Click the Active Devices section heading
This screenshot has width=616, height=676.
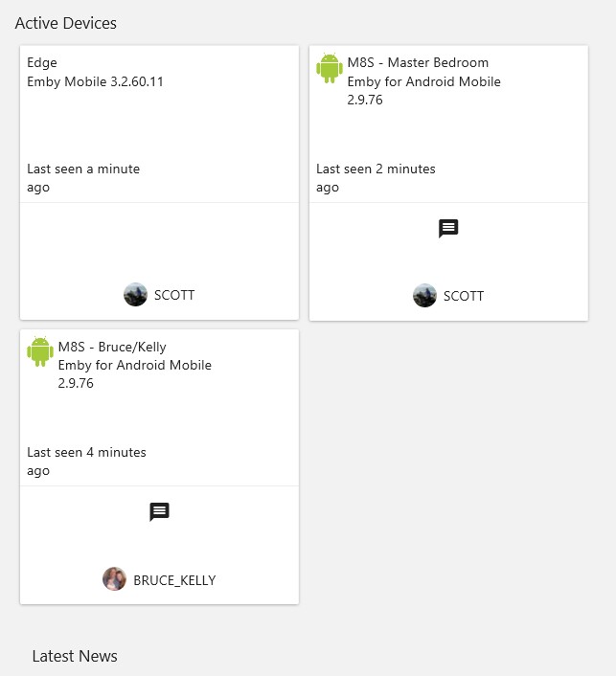pos(66,23)
